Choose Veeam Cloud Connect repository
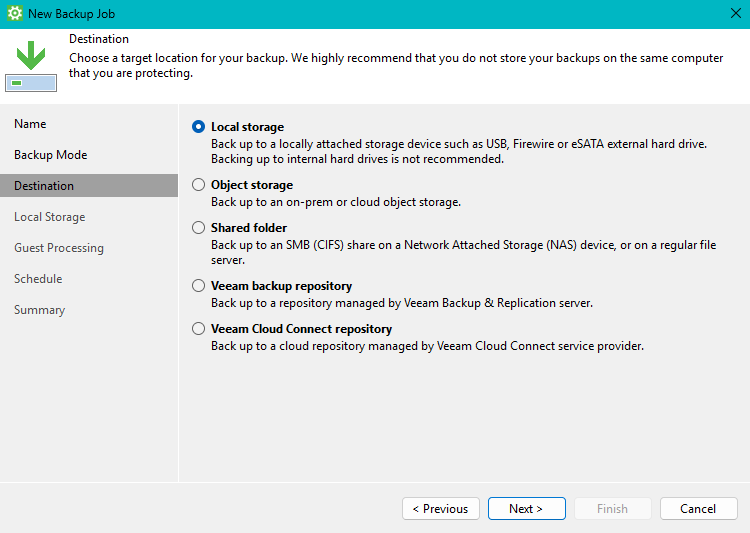The height and width of the screenshot is (533, 750). coord(199,329)
